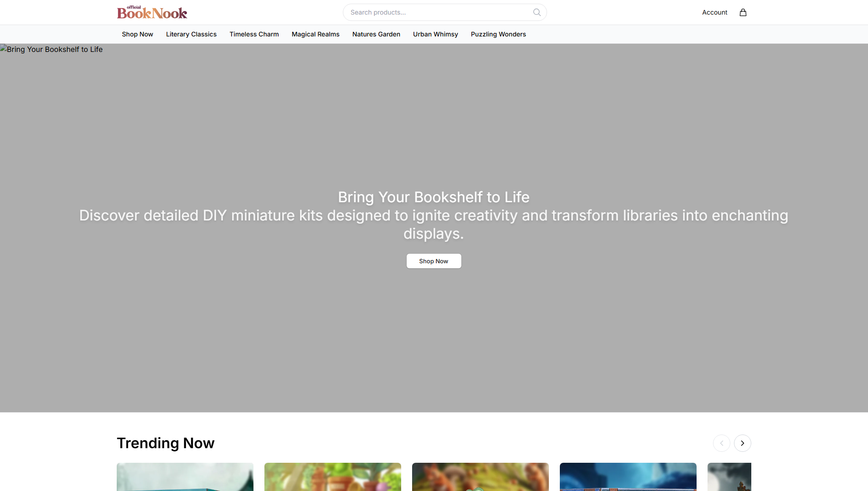The image size is (868, 491).
Task: Open the Timeless Charm category
Action: (254, 34)
